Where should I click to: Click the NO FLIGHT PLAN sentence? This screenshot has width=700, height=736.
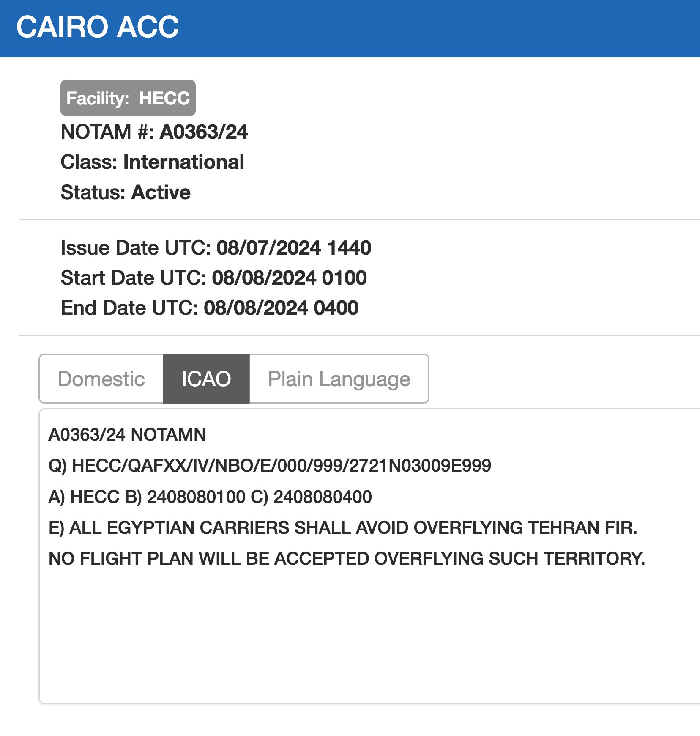347,559
